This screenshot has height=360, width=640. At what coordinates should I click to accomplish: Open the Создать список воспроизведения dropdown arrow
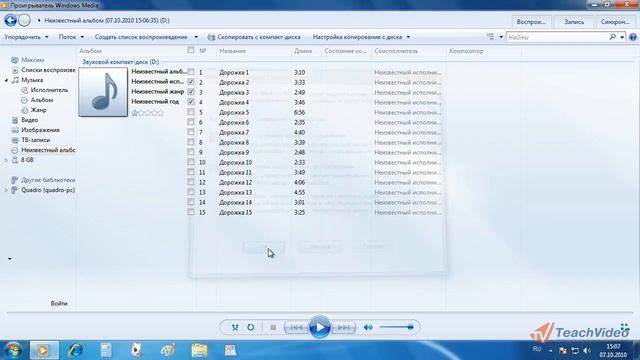tap(196, 37)
